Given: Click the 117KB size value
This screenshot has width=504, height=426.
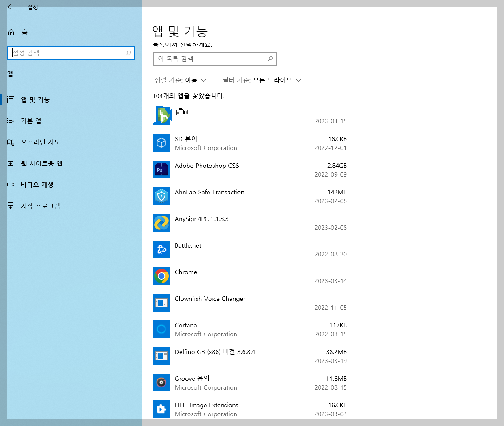Looking at the screenshot, I should click(x=338, y=325).
